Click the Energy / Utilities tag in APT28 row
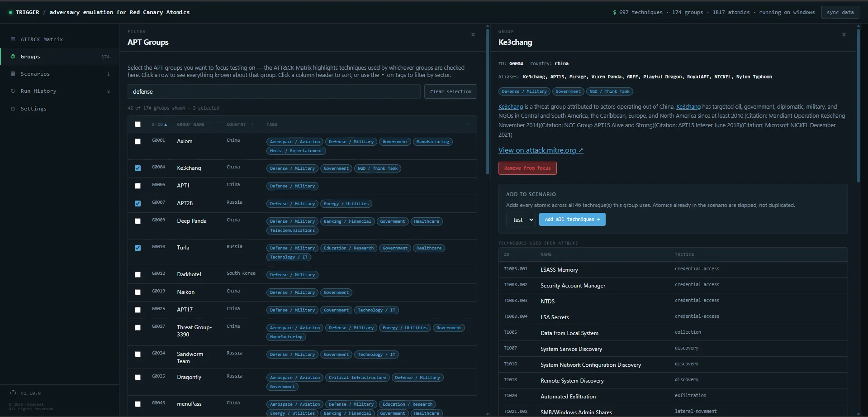The height and width of the screenshot is (417, 868). tap(346, 204)
